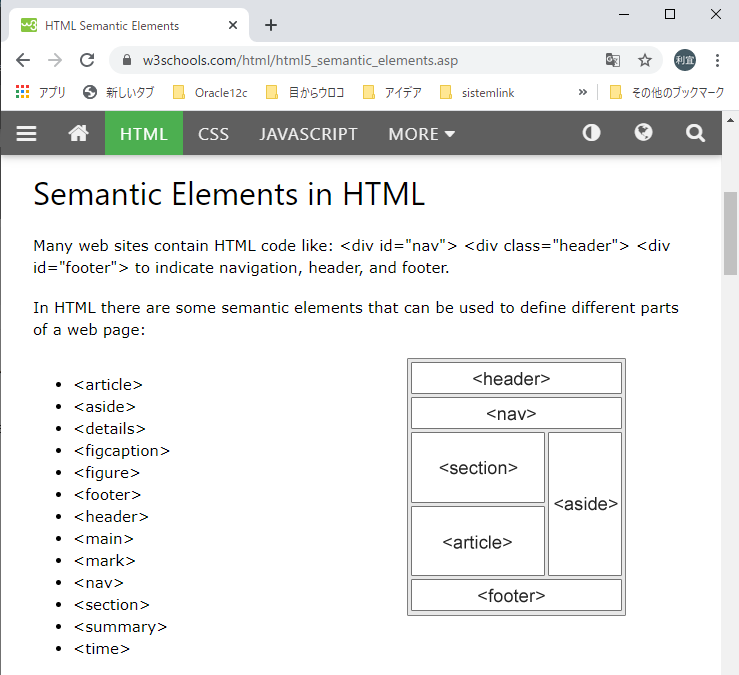This screenshot has height=675, width=739.
Task: Bookmark this page with the star
Action: tap(644, 60)
